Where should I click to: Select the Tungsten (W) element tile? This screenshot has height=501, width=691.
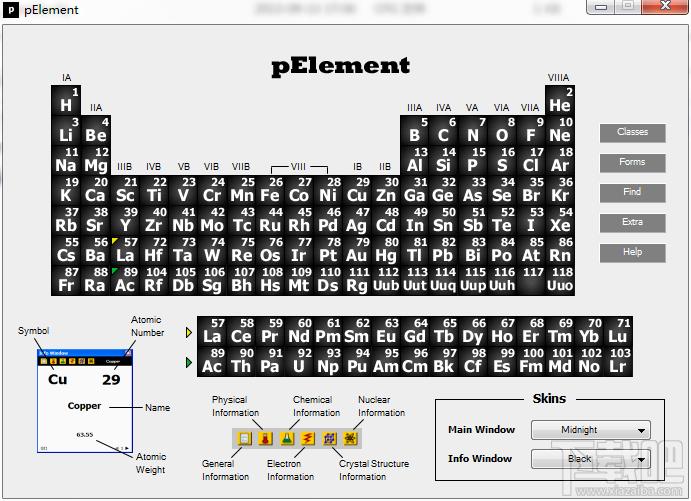[x=212, y=250]
